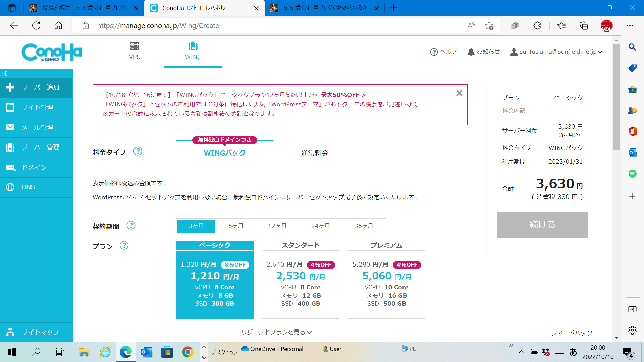The width and height of the screenshot is (644, 362).
Task: Choose the 3ヶ月 contract period
Action: tap(196, 226)
